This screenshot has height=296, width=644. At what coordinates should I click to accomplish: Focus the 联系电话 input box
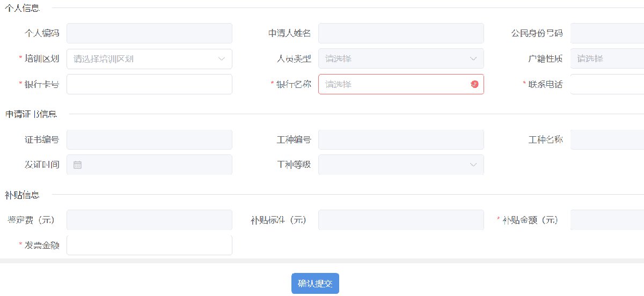pos(606,84)
